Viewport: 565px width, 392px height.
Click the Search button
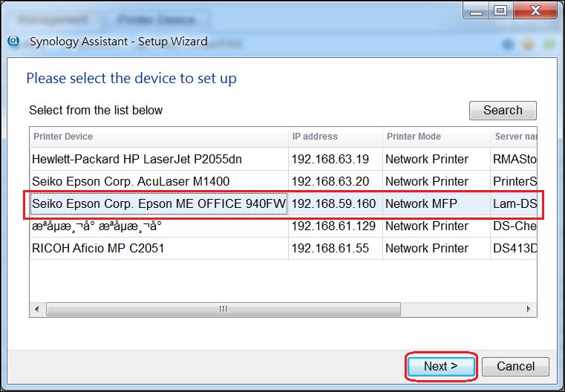(503, 110)
